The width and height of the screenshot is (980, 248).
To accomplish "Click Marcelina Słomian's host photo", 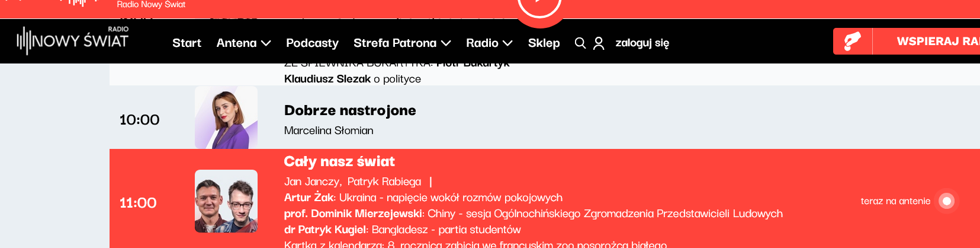I will [x=226, y=117].
